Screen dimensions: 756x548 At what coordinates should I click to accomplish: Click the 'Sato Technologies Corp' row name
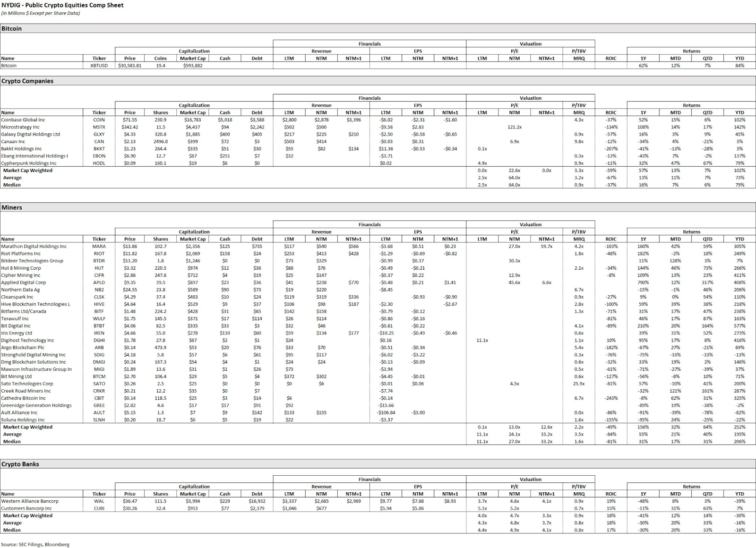[x=27, y=384]
